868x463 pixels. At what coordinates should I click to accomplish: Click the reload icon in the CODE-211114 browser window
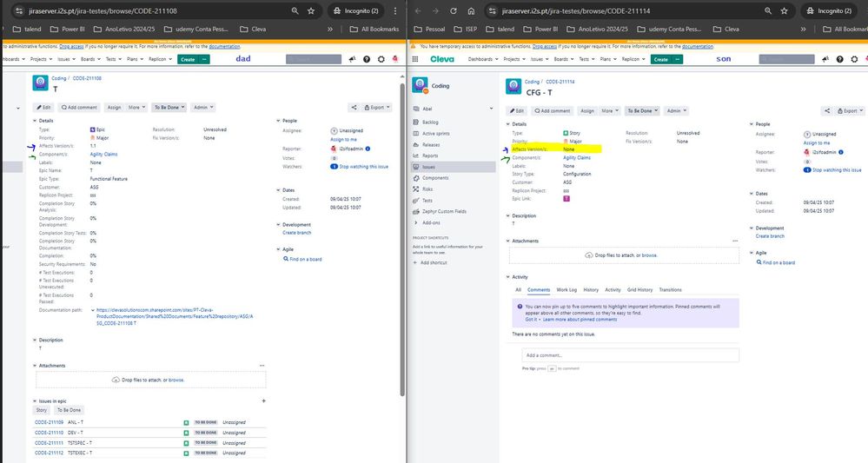click(x=454, y=11)
